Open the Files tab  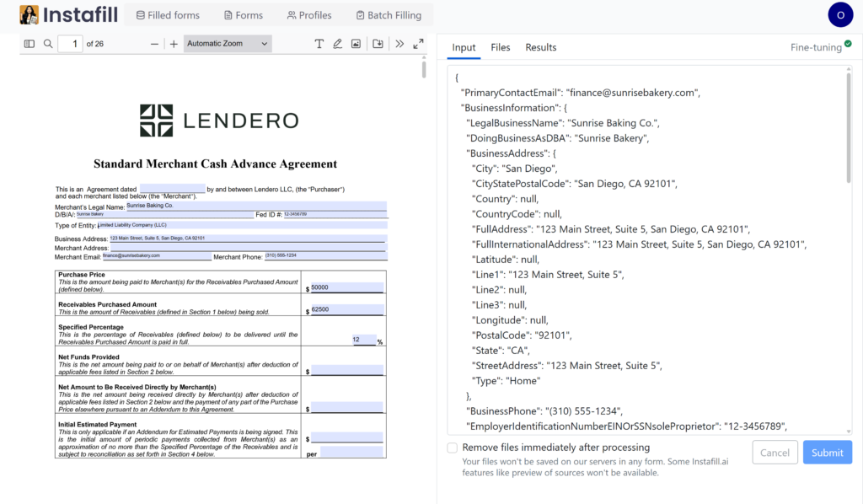coord(501,47)
